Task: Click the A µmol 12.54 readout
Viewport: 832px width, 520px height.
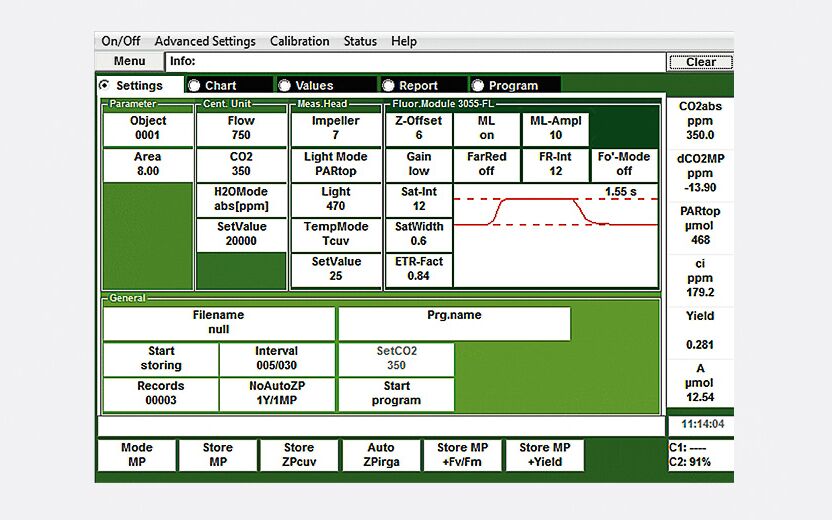Action: [700, 383]
